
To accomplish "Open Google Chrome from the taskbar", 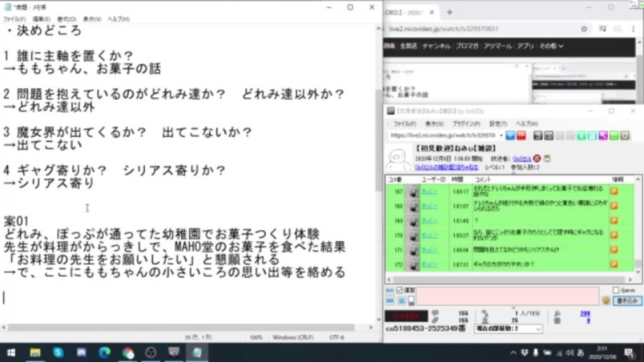I will coord(127,353).
